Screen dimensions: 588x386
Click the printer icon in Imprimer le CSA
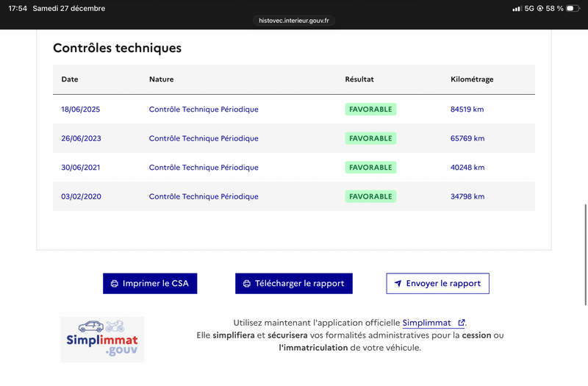[x=115, y=284]
